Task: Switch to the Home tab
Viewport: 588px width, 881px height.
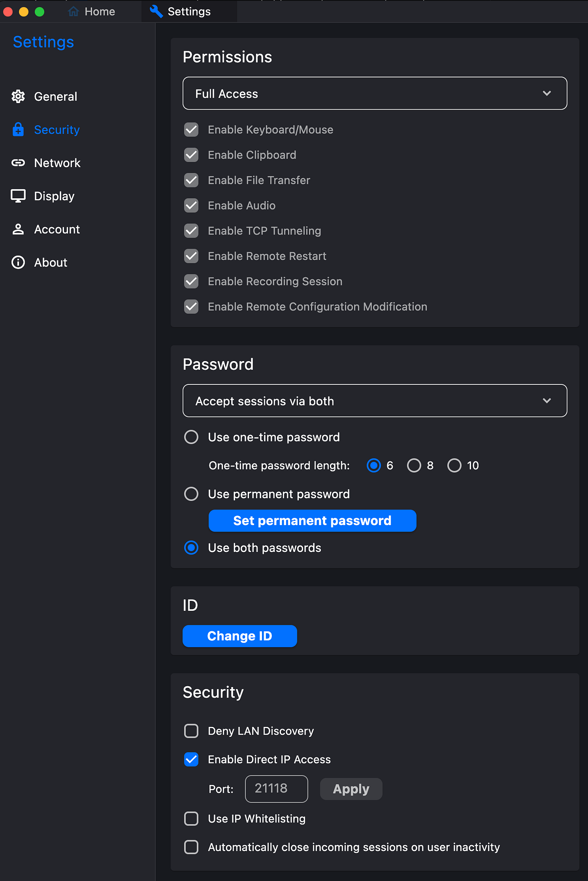Action: [92, 11]
